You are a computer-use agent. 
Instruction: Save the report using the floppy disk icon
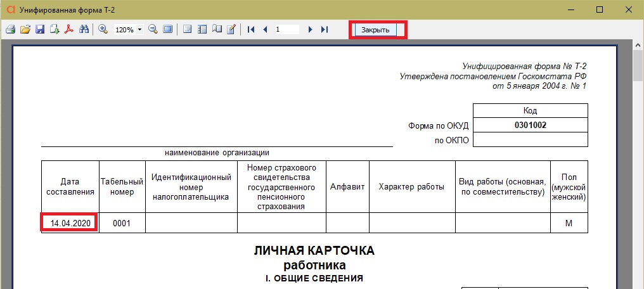[x=40, y=30]
